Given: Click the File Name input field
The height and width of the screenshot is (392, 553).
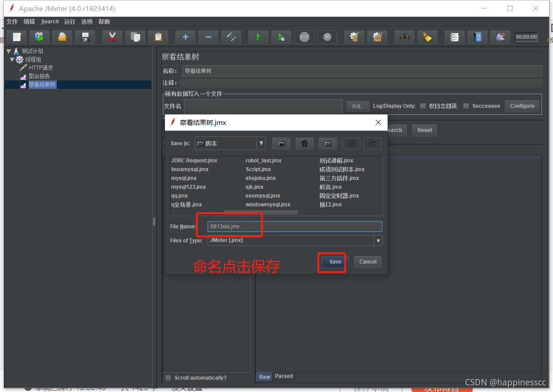Looking at the screenshot, I should click(295, 227).
